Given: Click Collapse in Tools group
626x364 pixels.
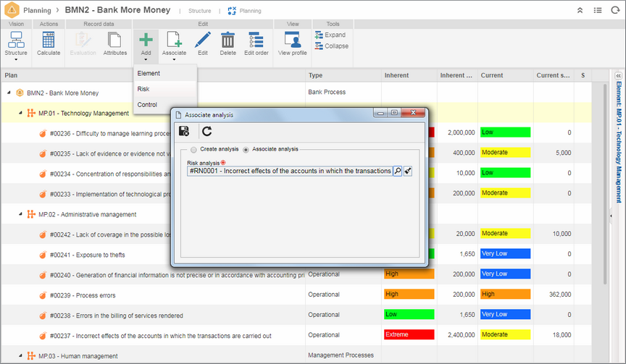Looking at the screenshot, I should tap(332, 46).
